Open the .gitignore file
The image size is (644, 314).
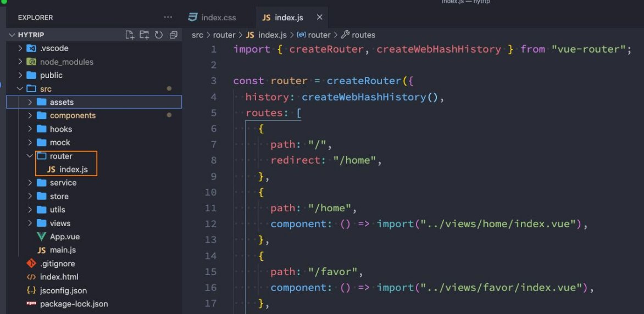[x=57, y=263]
